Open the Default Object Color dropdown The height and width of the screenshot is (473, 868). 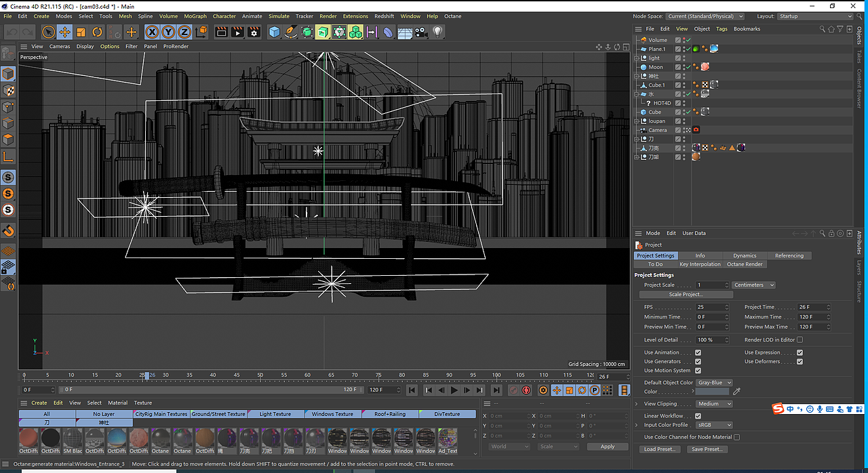click(714, 383)
